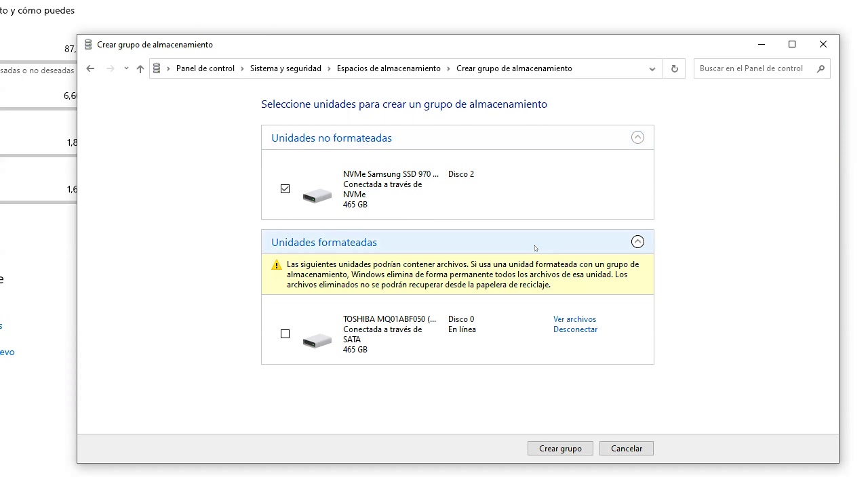Click the NVMe Samsung SSD drive icon

pos(317,195)
